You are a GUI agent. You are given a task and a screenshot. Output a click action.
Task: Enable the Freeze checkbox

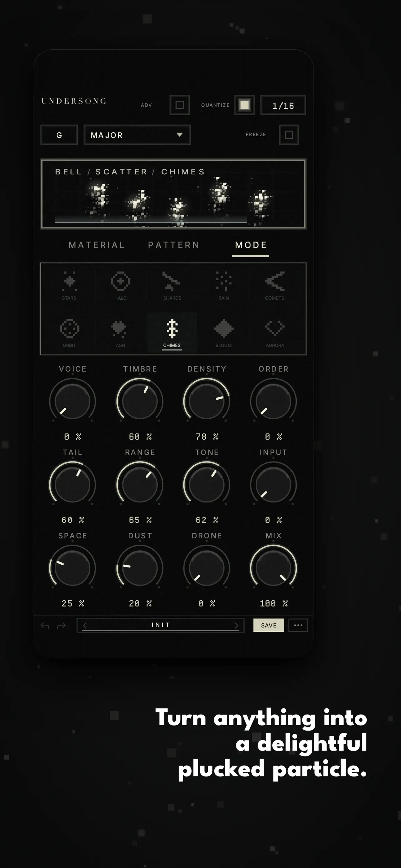[289, 135]
